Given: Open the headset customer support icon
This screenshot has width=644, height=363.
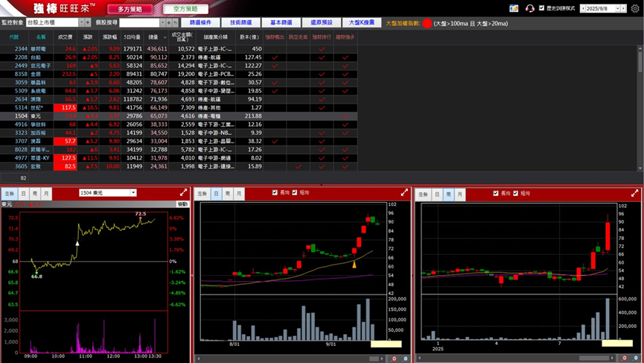Looking at the screenshot, I should point(529,9).
